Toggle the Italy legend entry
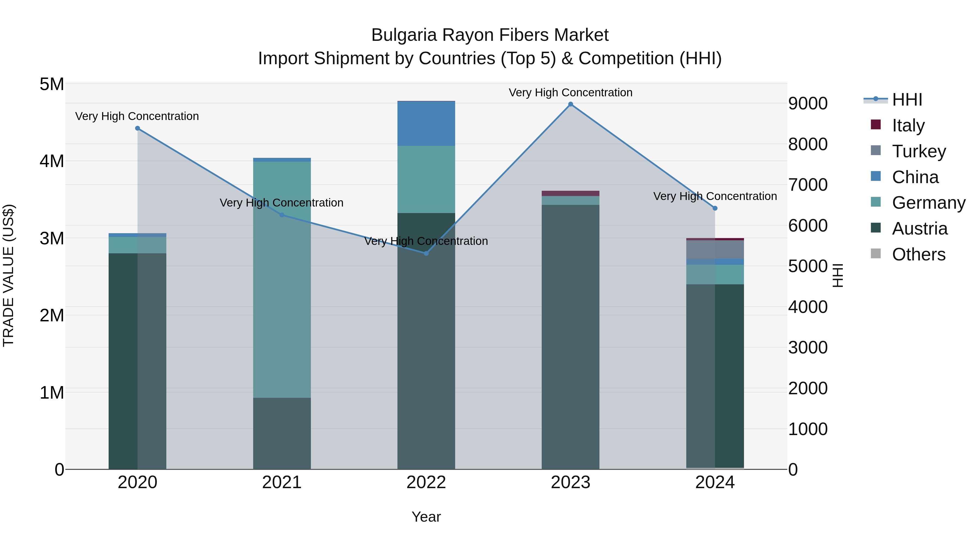The height and width of the screenshot is (551, 980). [x=898, y=125]
